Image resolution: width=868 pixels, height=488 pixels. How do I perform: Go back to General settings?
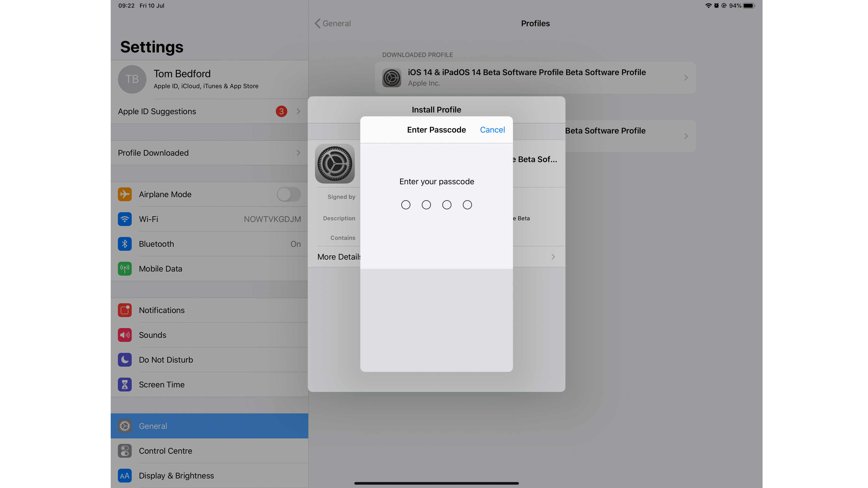[333, 23]
